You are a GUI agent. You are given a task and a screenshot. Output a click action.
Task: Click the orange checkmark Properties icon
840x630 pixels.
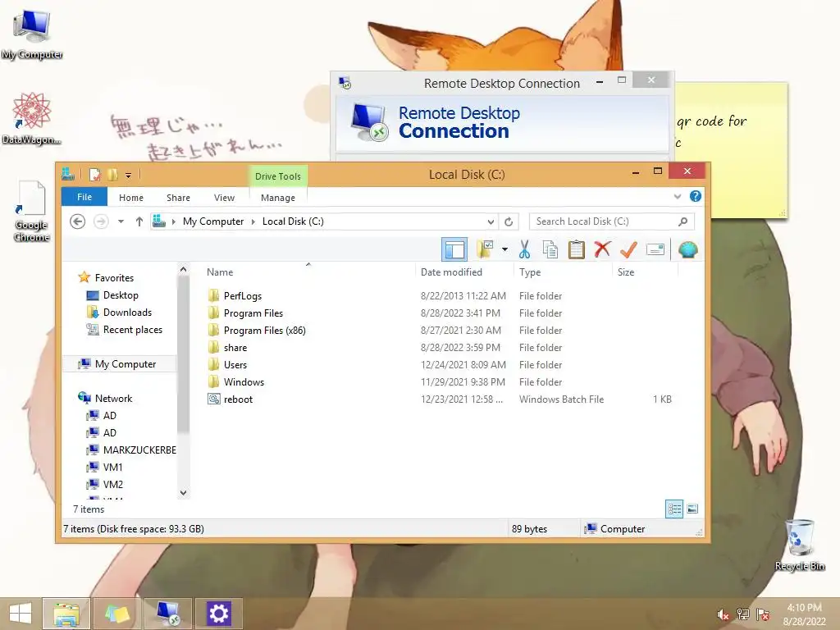(x=628, y=249)
